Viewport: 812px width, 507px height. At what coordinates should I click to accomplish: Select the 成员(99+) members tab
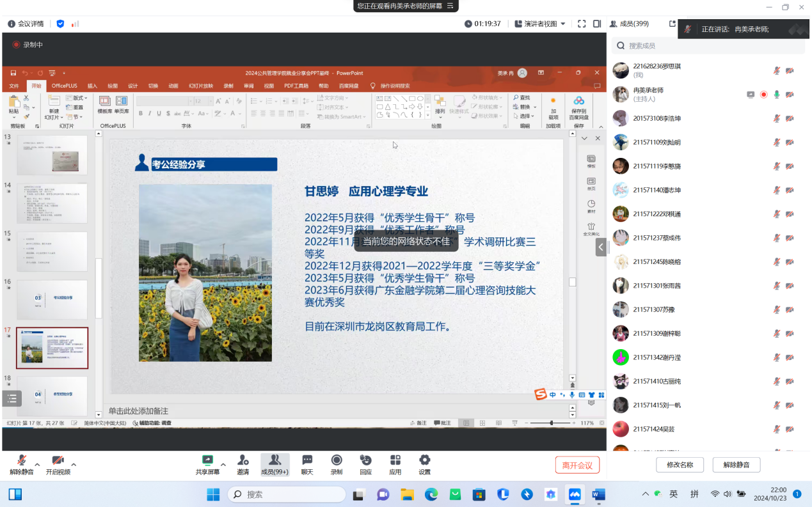[x=275, y=464]
